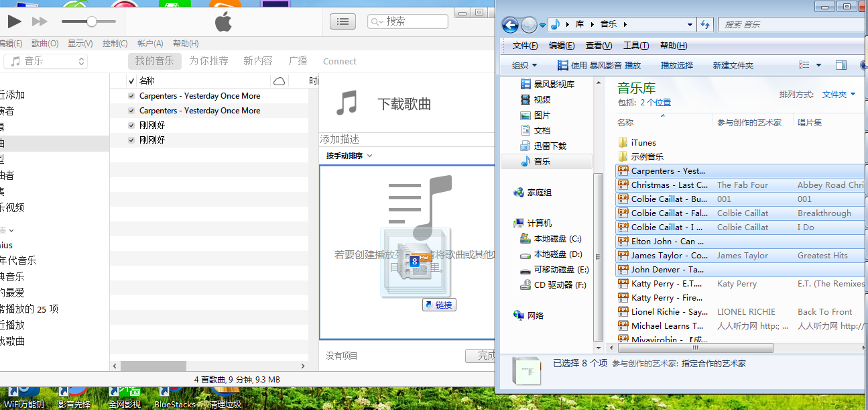This screenshot has height=410, width=868.
Task: Select 网络 in the navigation pane
Action: click(528, 315)
